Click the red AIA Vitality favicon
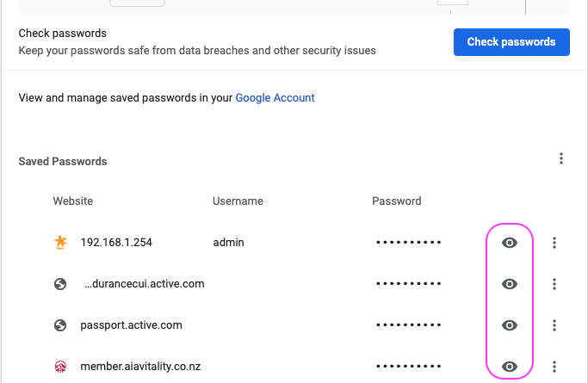Image resolution: width=588 pixels, height=383 pixels. [60, 366]
